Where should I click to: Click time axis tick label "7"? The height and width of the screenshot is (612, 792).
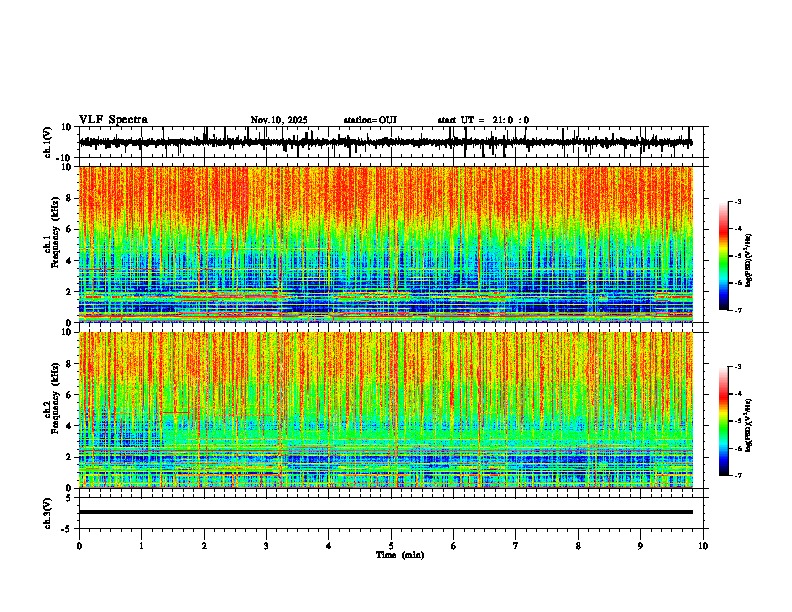[516, 546]
